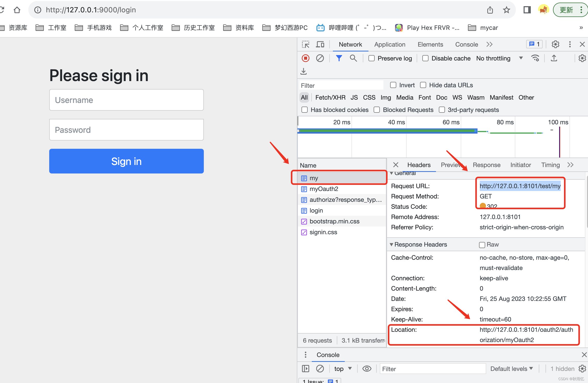Clear the network log
Viewport: 588px width, 383px height.
pyautogui.click(x=320, y=58)
